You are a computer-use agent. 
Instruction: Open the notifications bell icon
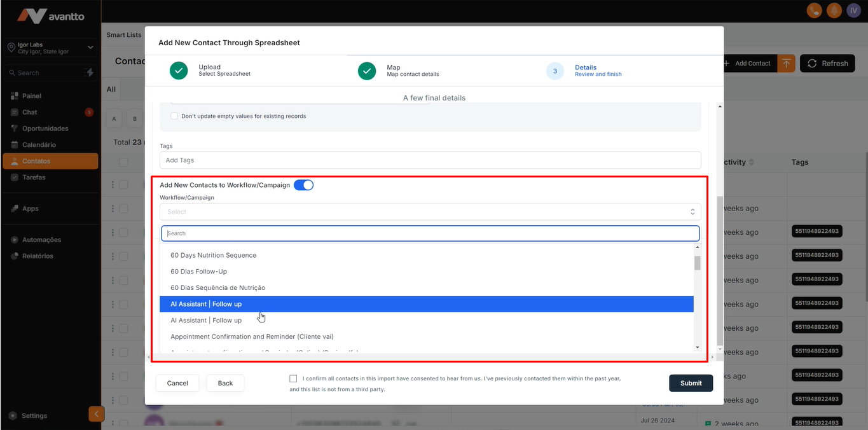[833, 10]
